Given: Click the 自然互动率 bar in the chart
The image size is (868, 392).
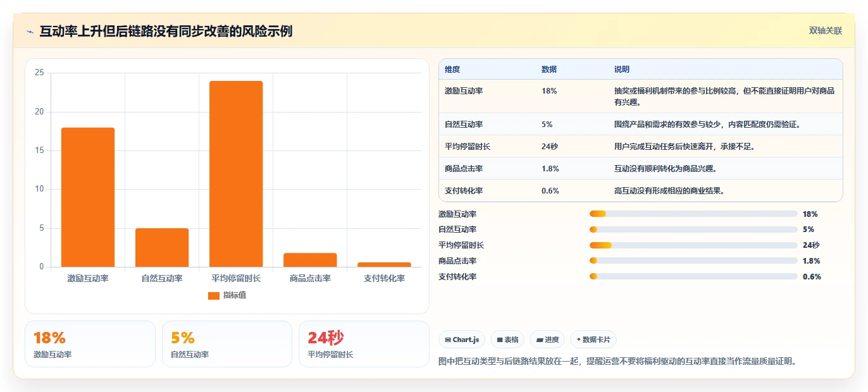Looking at the screenshot, I should 162,247.
